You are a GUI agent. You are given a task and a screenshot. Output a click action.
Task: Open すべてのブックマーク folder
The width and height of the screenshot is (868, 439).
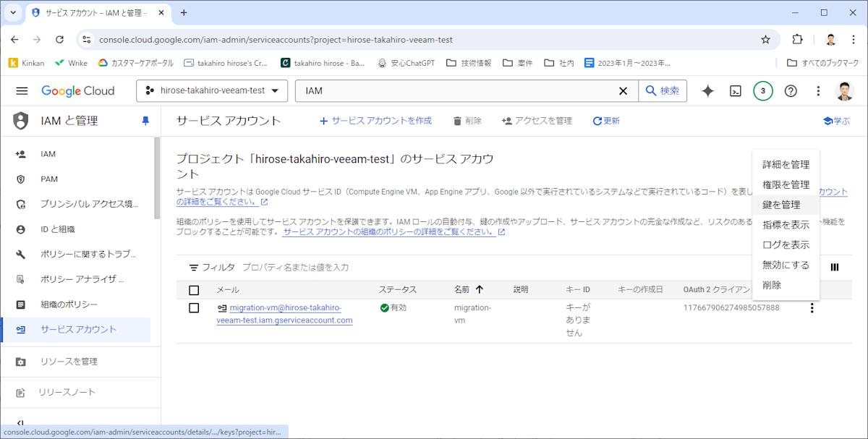[x=822, y=63]
